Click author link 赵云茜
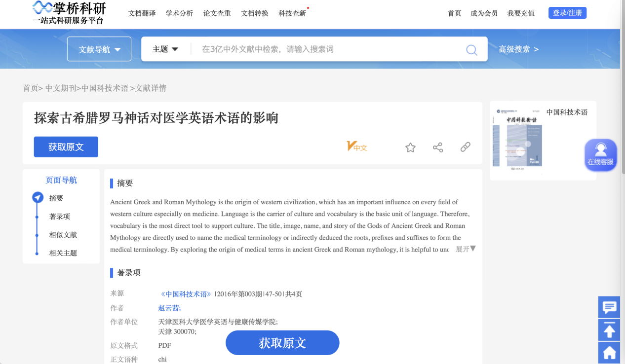Viewport: 625px width, 364px height. (169, 308)
